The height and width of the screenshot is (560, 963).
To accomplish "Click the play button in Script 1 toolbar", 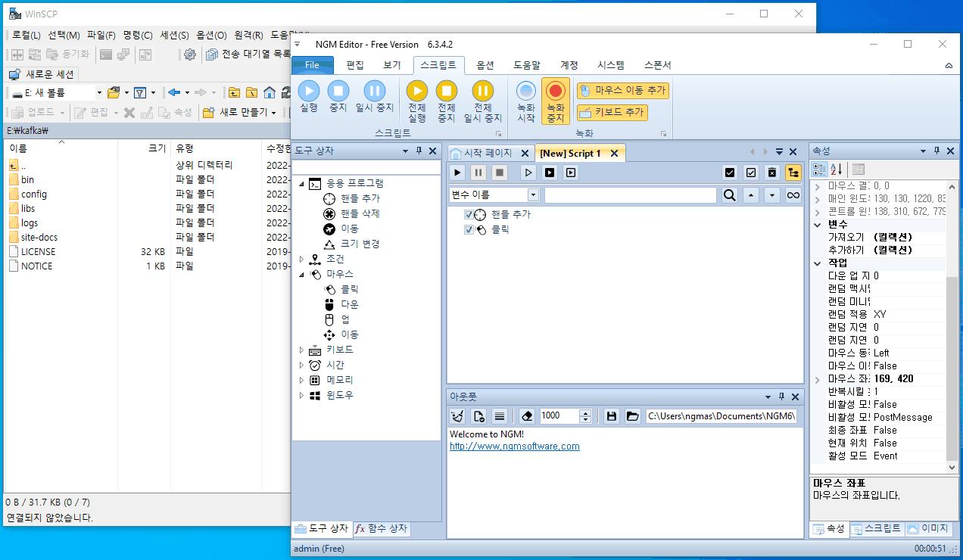I will [457, 173].
